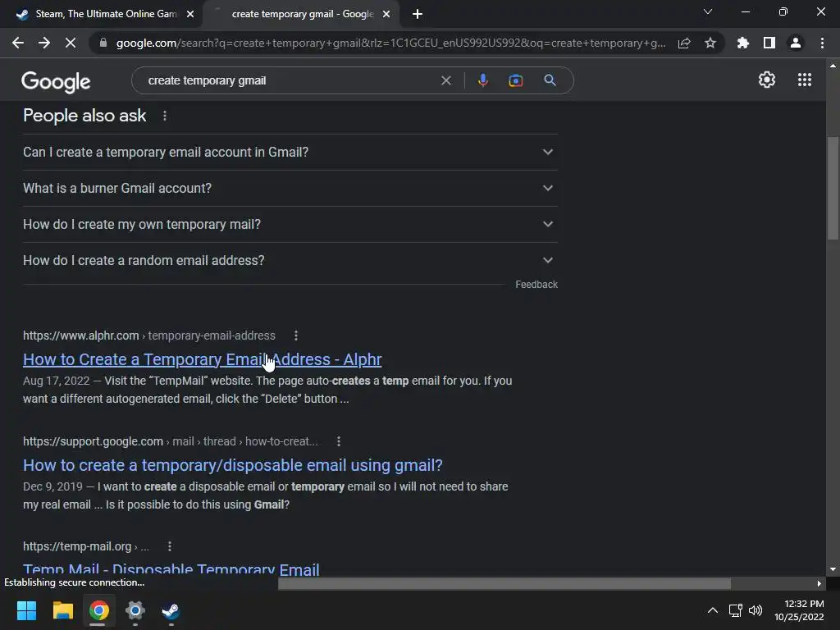Click the temp-mail.org URL breadcrumb

pyautogui.click(x=85, y=546)
